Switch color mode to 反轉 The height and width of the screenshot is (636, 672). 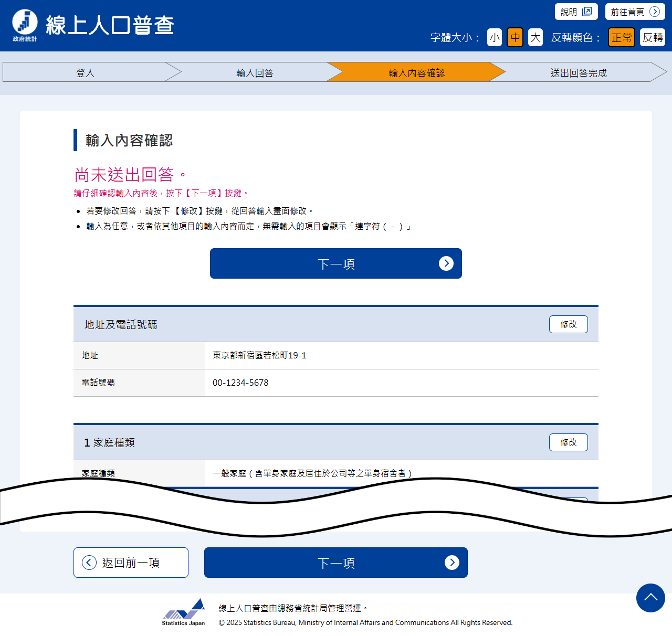652,37
